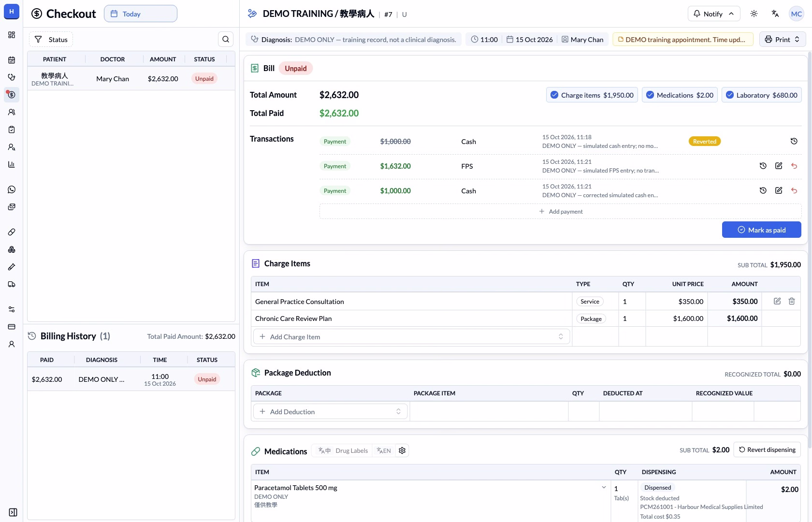Open the DEMO training appointment note

[x=683, y=39]
